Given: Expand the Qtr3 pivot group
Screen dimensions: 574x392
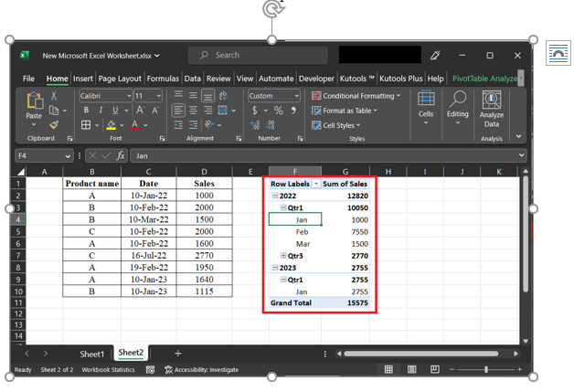Looking at the screenshot, I should 283,255.
